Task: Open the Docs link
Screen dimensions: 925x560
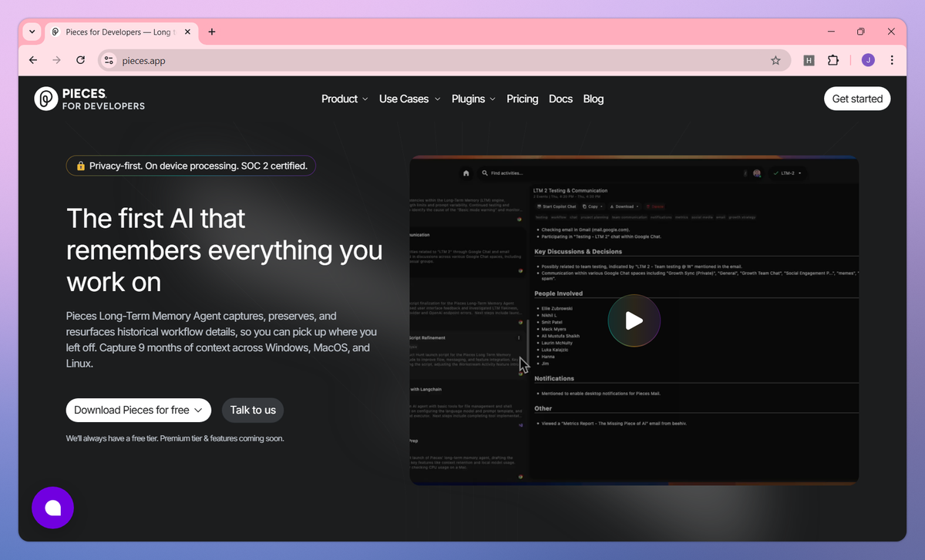Action: (x=560, y=99)
